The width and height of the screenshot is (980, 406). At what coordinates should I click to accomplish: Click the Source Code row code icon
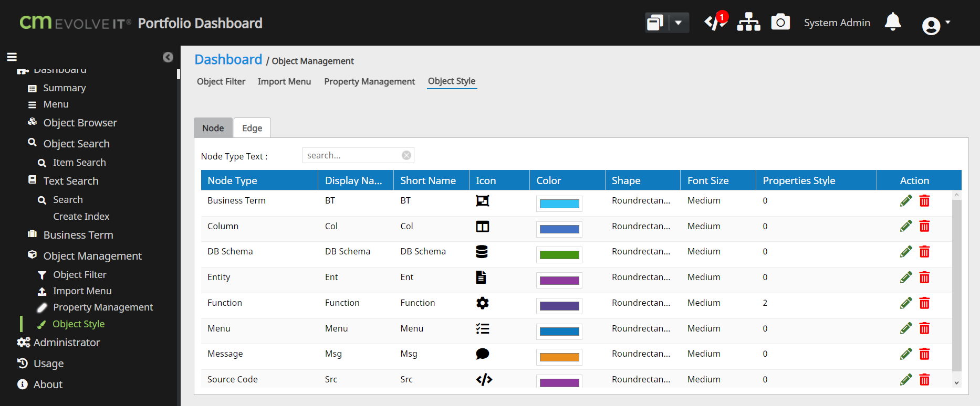tap(484, 379)
